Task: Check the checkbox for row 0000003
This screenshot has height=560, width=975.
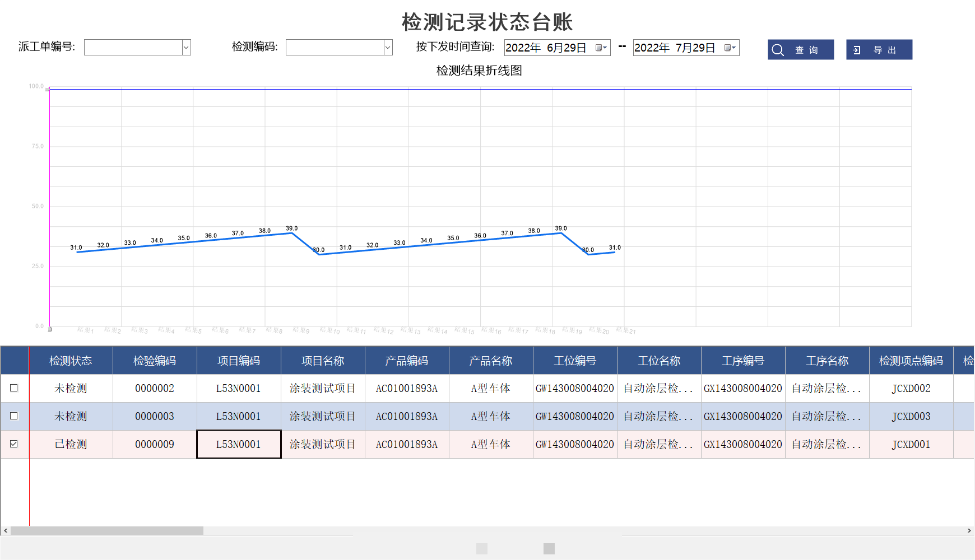Action: (14, 416)
